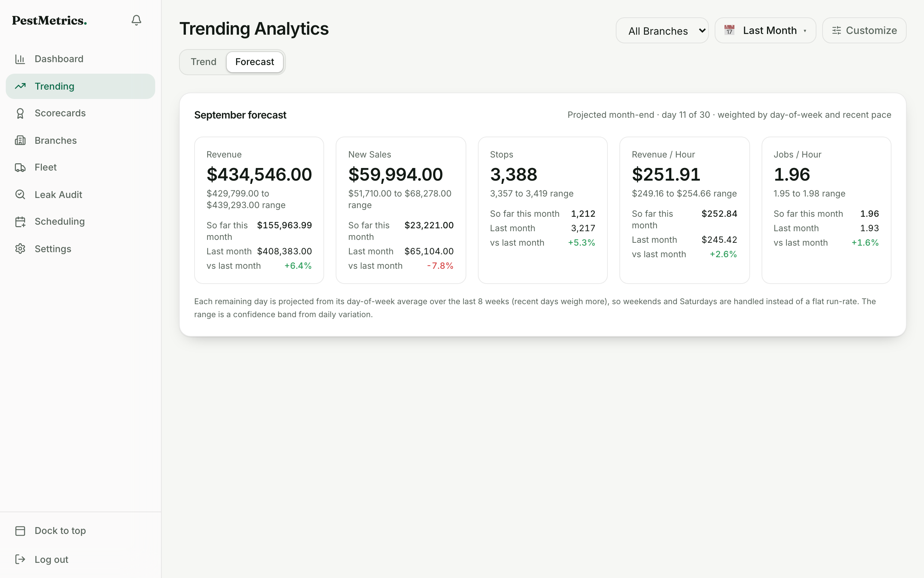This screenshot has width=924, height=578.
Task: Click the New Sales forecast value $59,994.00
Action: [396, 175]
